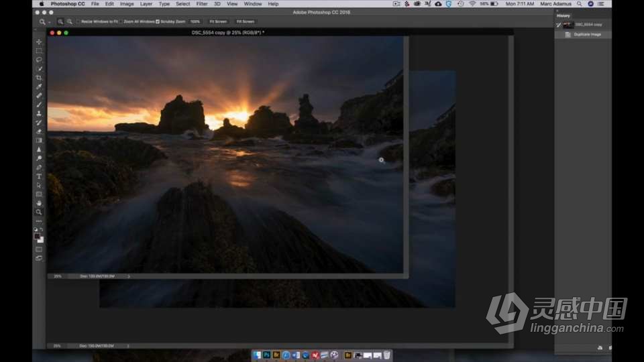Switch to the History panel tab

pyautogui.click(x=563, y=15)
